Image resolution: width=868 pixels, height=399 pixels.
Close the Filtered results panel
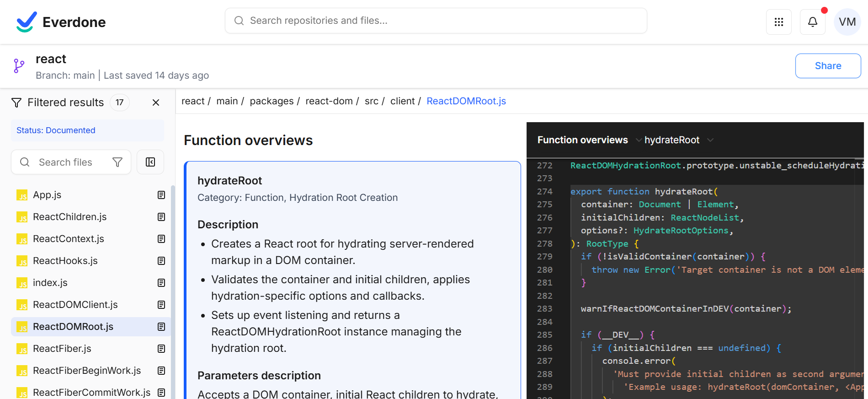[156, 102]
